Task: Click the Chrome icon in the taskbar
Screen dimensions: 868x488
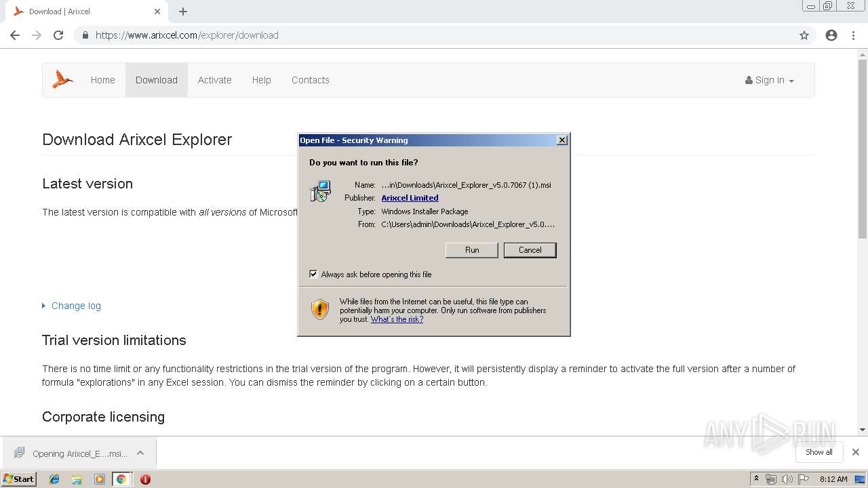Action: click(x=121, y=479)
